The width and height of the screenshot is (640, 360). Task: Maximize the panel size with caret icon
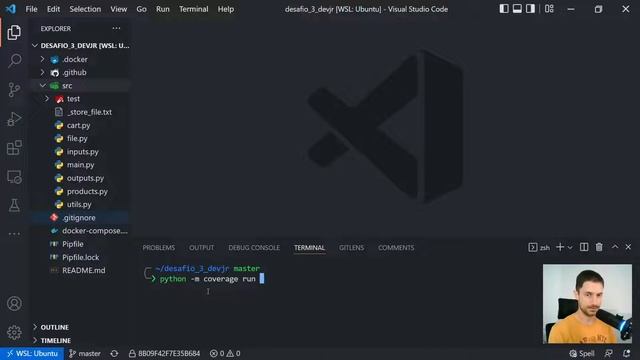[615, 247]
